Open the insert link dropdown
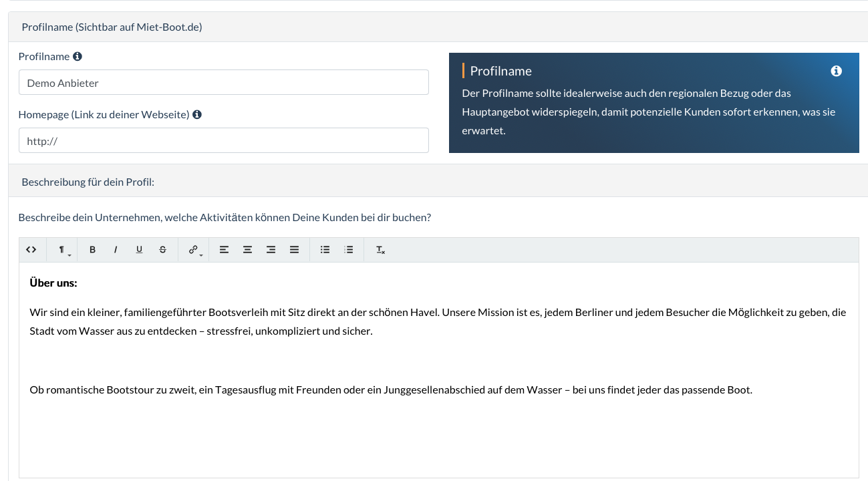The width and height of the screenshot is (868, 481). (x=194, y=250)
